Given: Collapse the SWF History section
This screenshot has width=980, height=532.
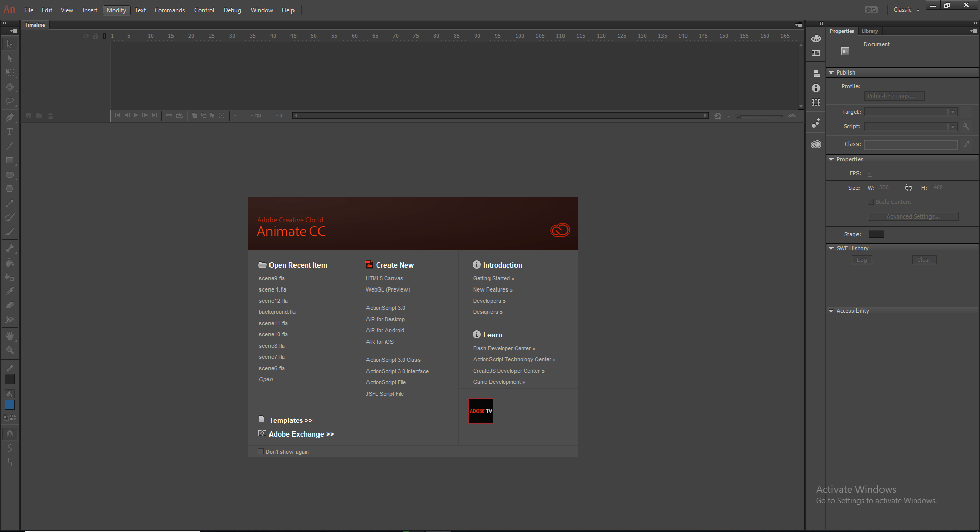Looking at the screenshot, I should point(831,248).
